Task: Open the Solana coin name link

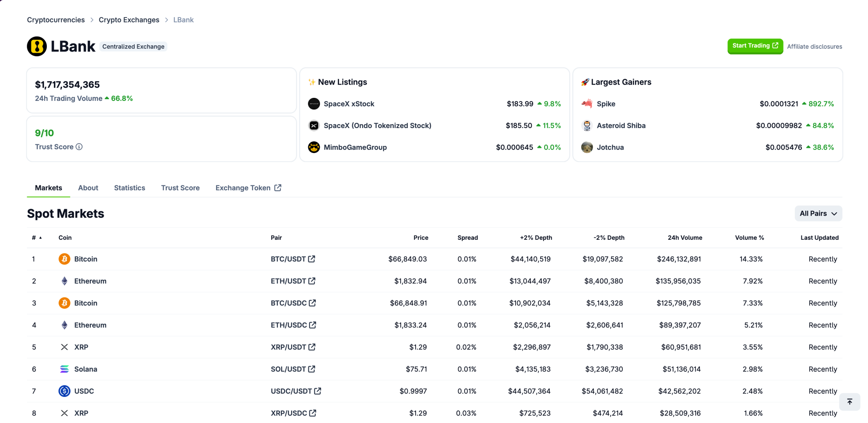Action: coord(85,369)
